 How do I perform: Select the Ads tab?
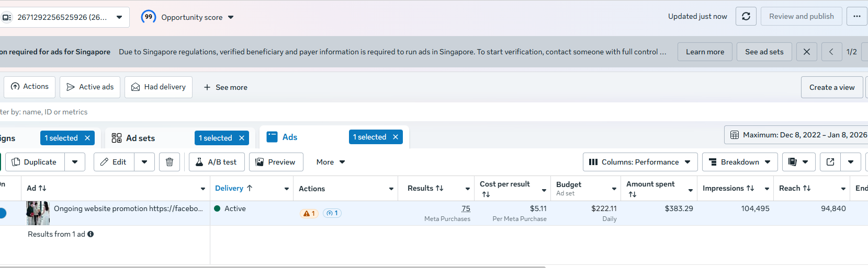tap(289, 137)
